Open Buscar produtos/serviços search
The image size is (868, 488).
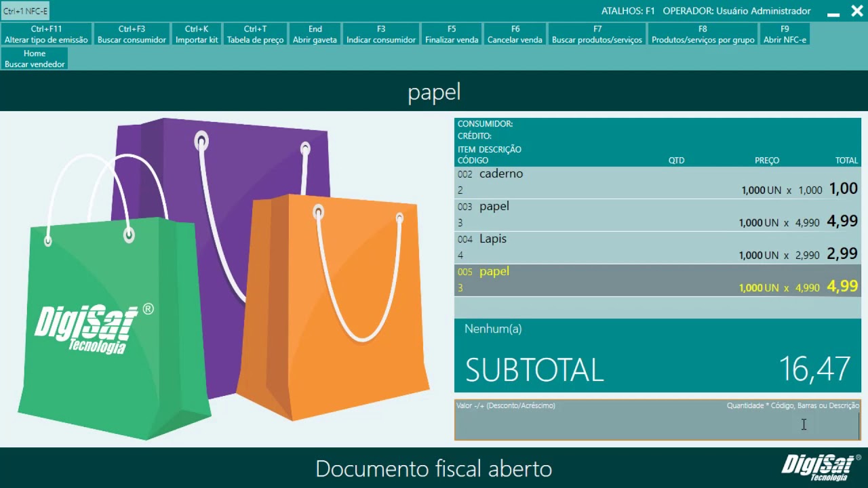pyautogui.click(x=597, y=35)
